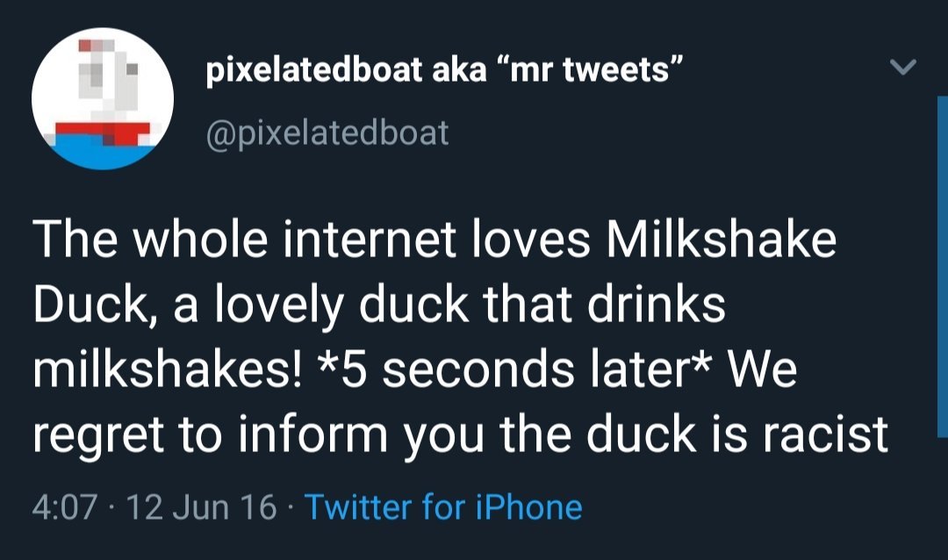Open the tweet options chevron menu
This screenshot has height=560, width=948.
(903, 68)
